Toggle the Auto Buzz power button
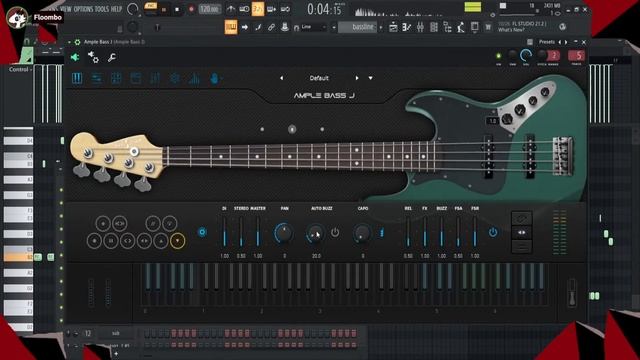 point(335,232)
